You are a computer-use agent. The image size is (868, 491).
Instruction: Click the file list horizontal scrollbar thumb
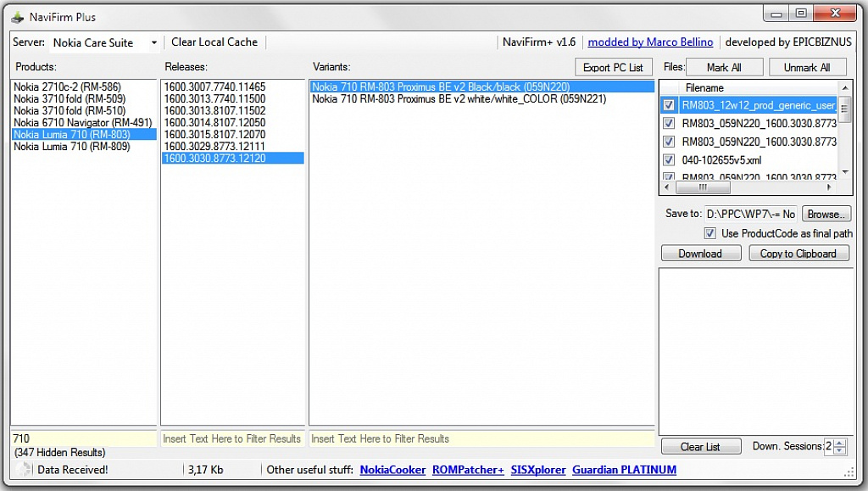click(703, 187)
